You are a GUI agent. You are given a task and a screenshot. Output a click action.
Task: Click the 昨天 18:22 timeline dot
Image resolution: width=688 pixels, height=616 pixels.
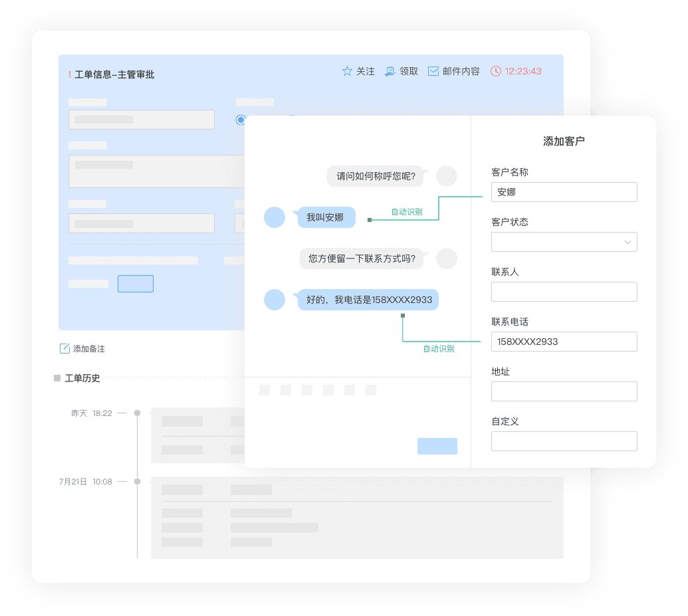pos(138,413)
